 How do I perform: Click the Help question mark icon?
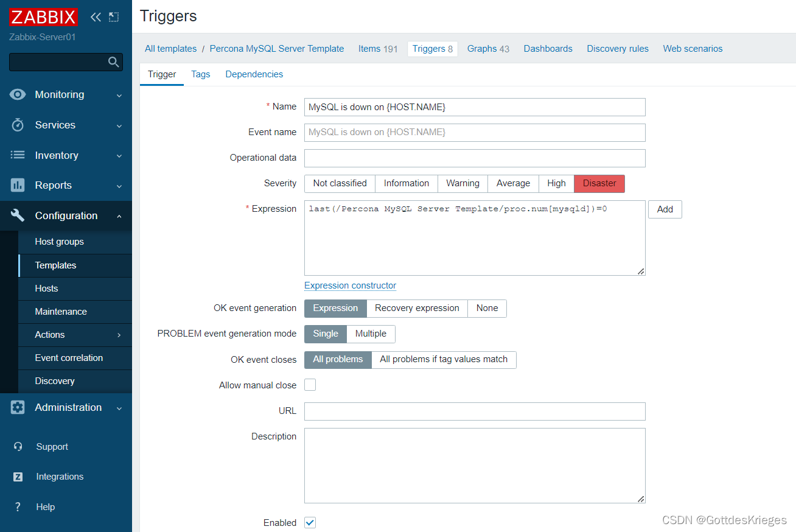(18, 507)
